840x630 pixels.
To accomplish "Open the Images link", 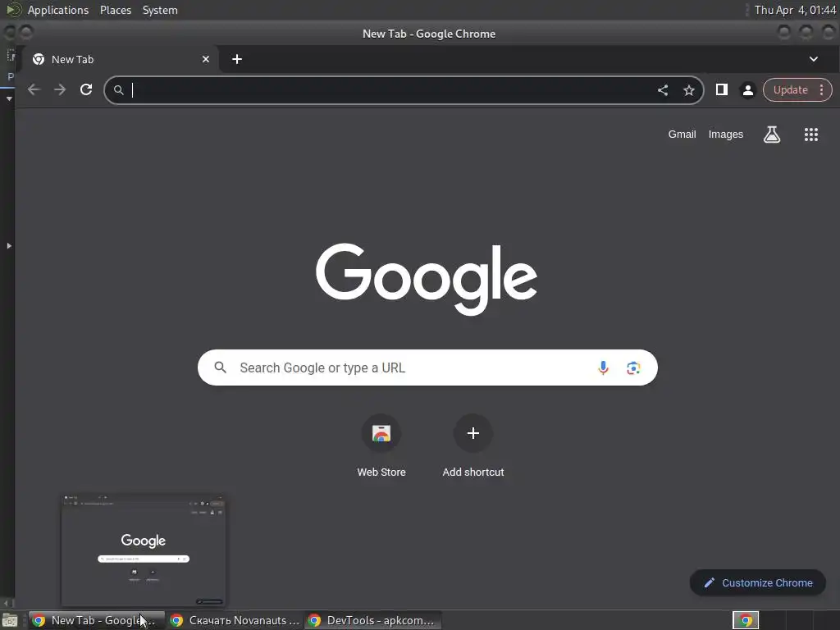I will 726,135.
